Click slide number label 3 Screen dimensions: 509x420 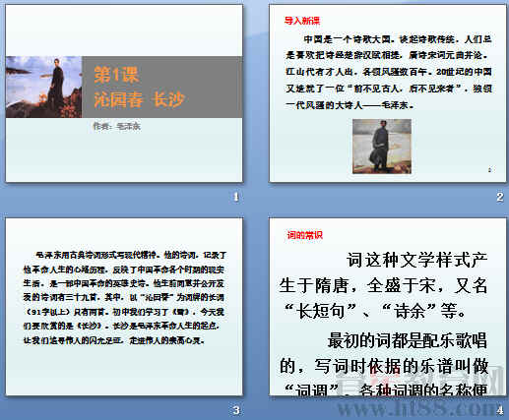(236, 410)
